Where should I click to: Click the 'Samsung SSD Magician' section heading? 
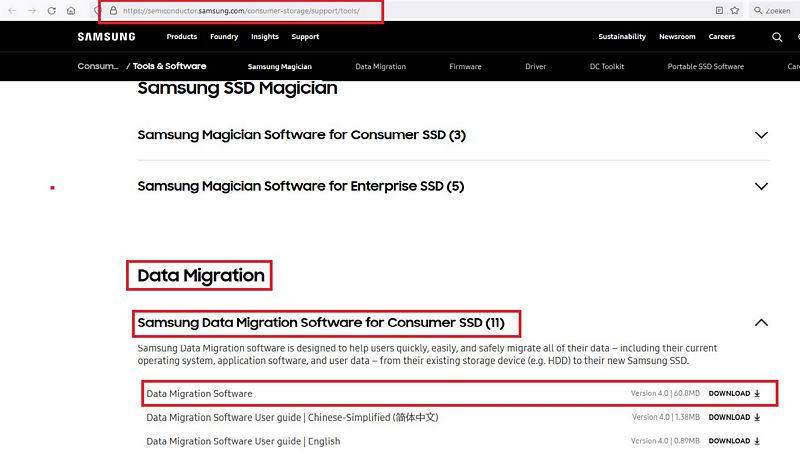[x=237, y=88]
